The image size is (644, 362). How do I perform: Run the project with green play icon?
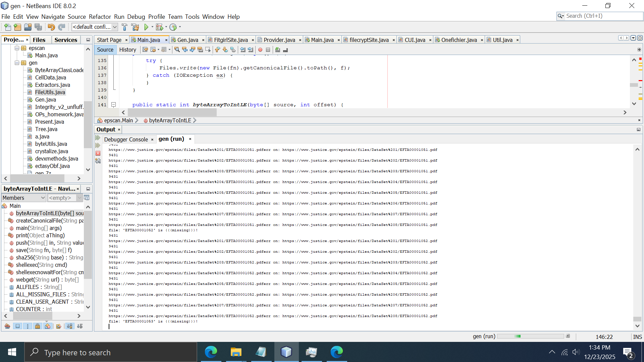146,27
